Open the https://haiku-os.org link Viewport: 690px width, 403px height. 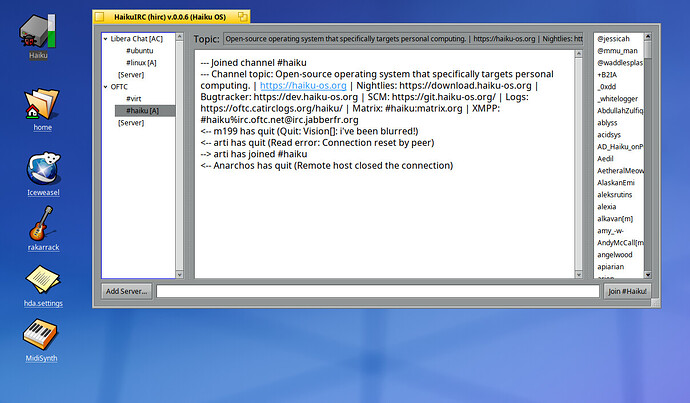point(303,85)
